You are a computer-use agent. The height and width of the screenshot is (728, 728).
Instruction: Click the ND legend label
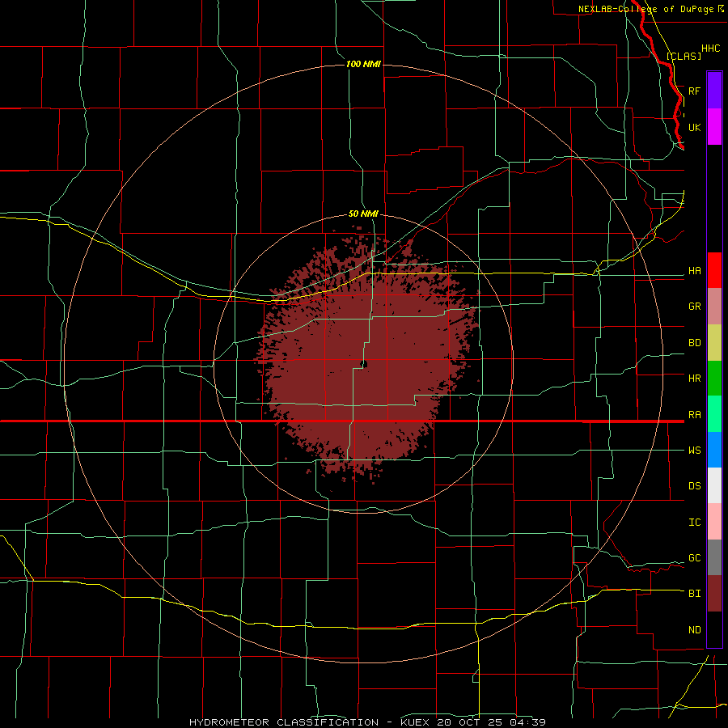pyautogui.click(x=695, y=630)
